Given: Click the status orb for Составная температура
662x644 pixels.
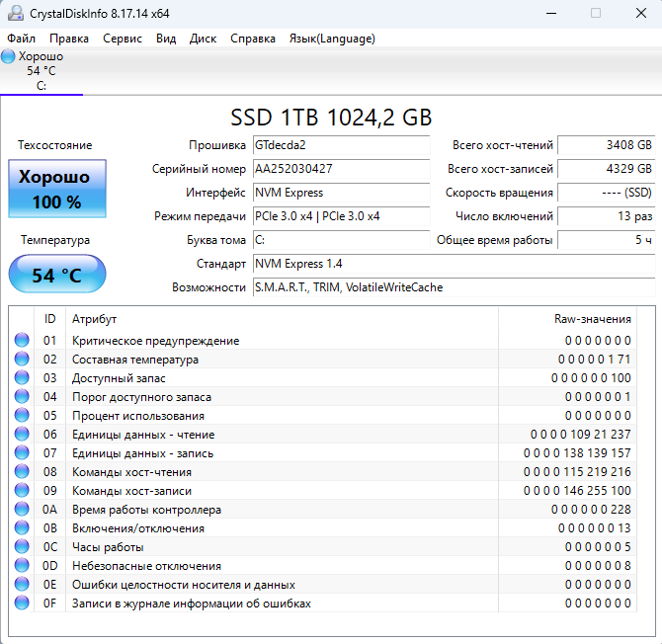Looking at the screenshot, I should 22,360.
